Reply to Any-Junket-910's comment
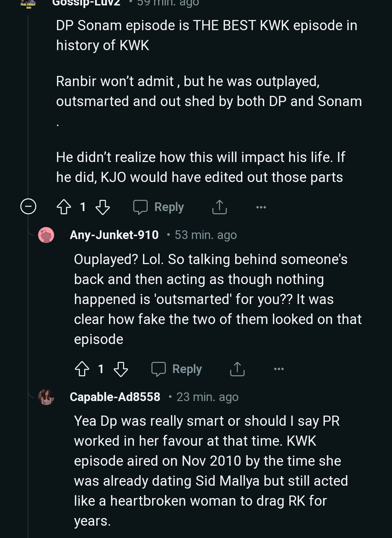The height and width of the screenshot is (538, 392). point(187,369)
